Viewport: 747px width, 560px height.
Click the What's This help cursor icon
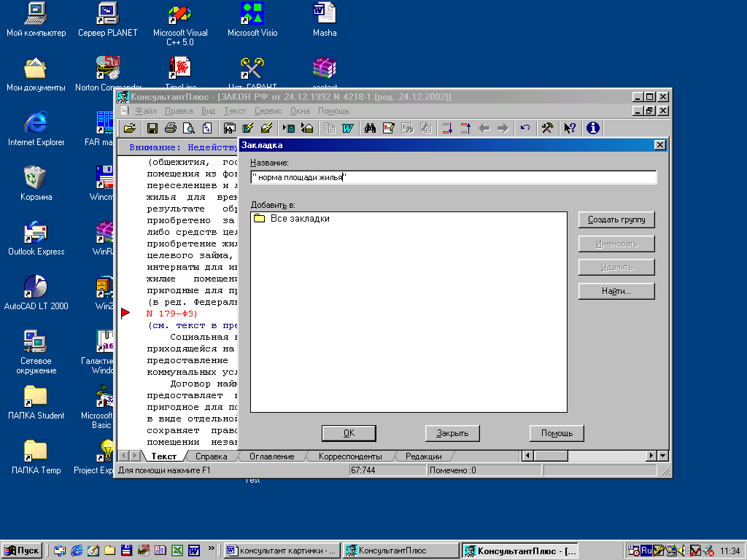(570, 128)
